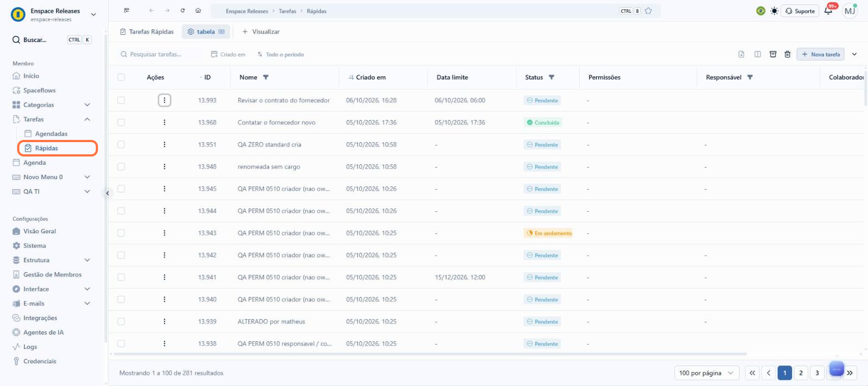Click the trash delete icon in table toolbar
868x386 pixels.
pos(787,54)
